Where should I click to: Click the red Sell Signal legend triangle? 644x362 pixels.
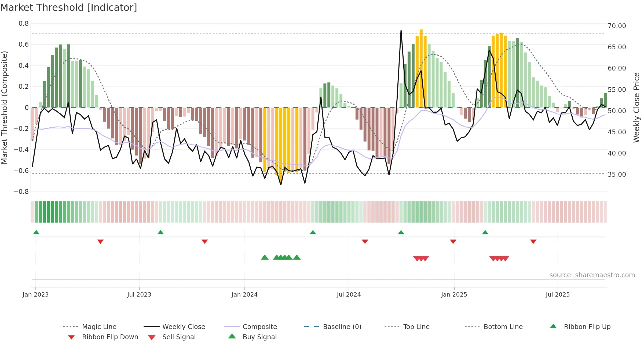tap(152, 337)
